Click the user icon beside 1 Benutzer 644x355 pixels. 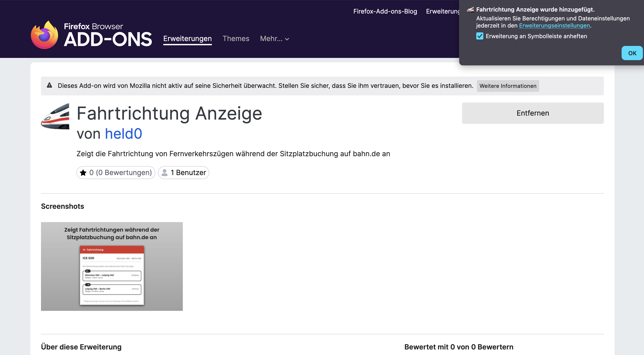pyautogui.click(x=164, y=173)
